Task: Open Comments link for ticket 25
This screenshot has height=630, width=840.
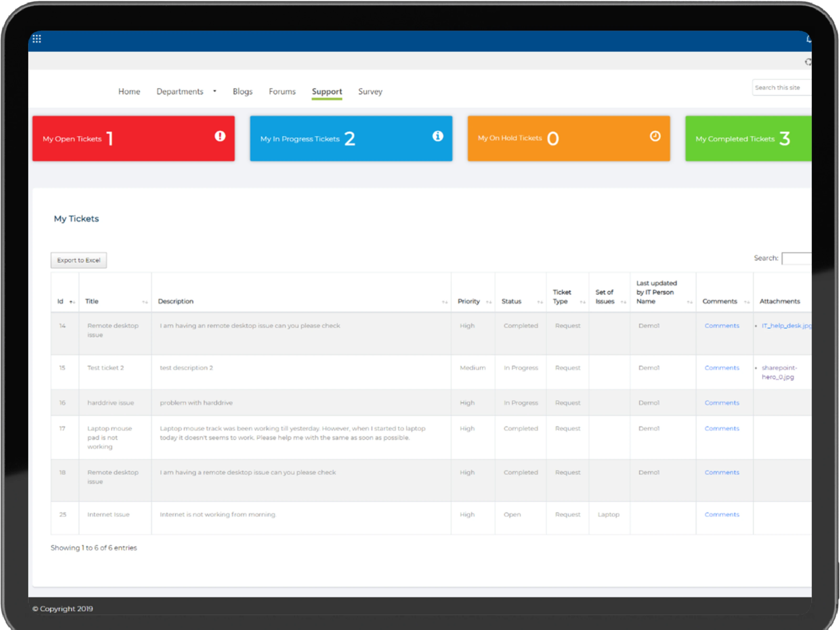Action: tap(722, 514)
